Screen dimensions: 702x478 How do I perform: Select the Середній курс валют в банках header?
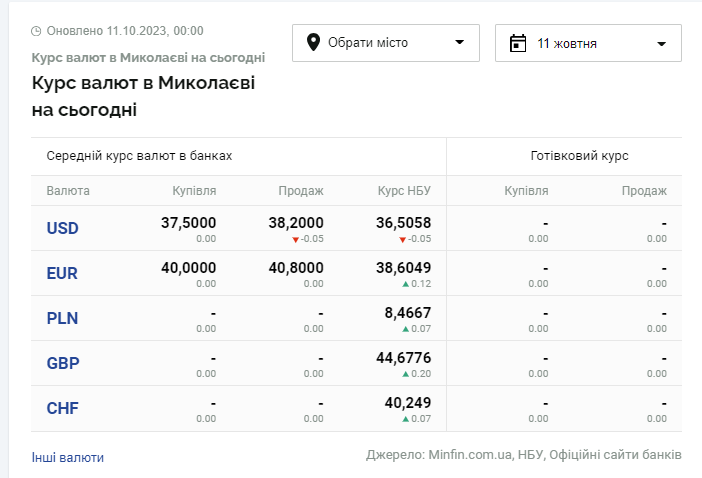[139, 156]
